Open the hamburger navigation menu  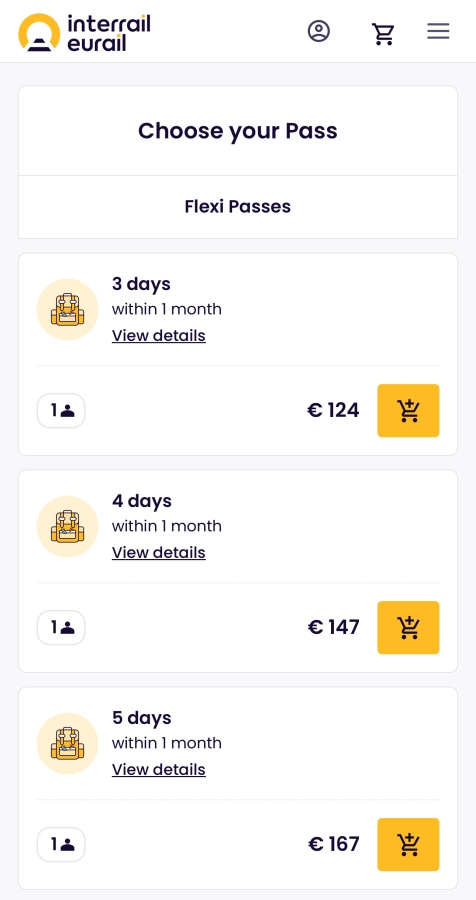[x=438, y=31]
